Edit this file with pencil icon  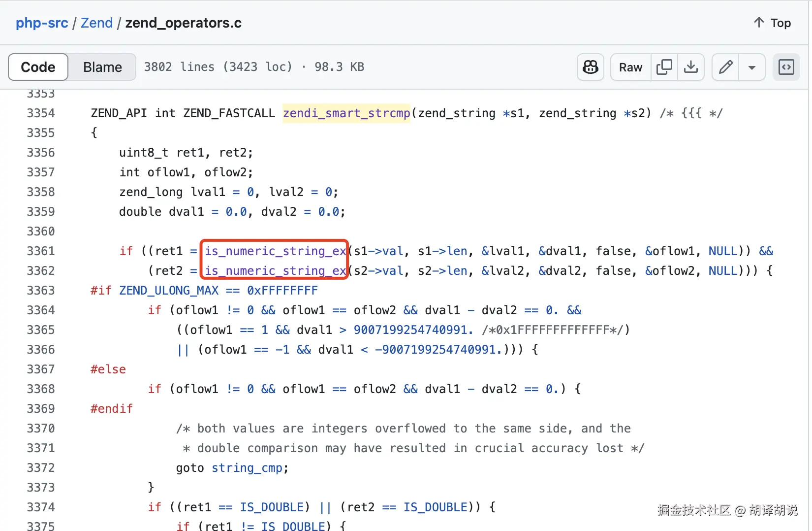click(725, 67)
